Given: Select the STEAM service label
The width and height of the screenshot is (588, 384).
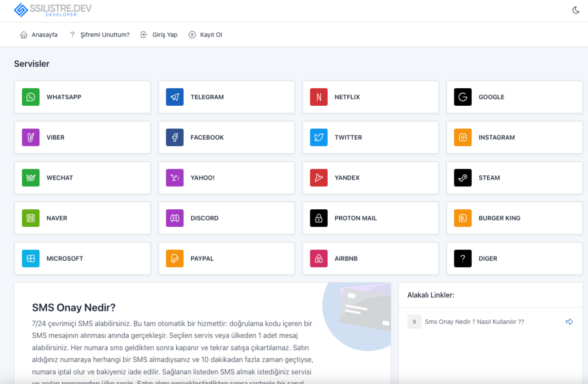Looking at the screenshot, I should point(489,178).
